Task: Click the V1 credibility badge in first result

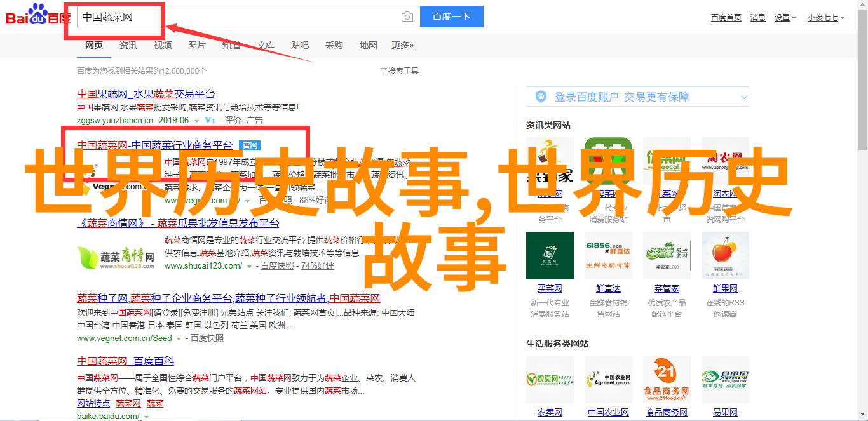Action: tap(210, 121)
